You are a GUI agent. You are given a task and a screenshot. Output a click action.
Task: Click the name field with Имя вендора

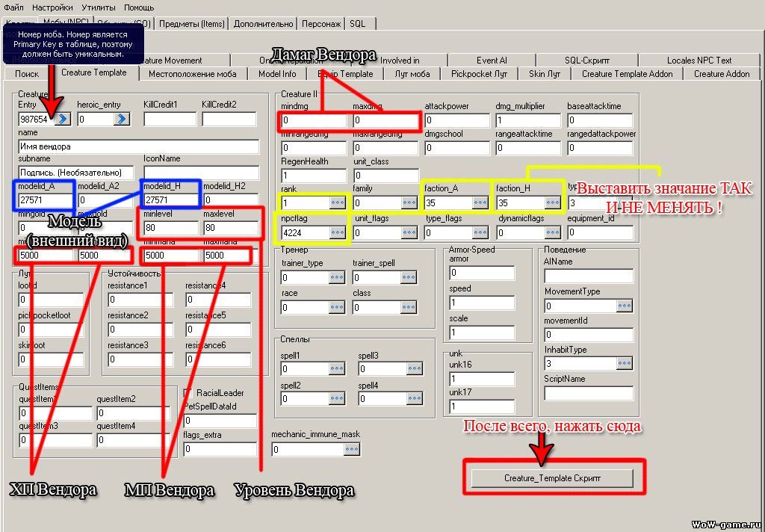[x=139, y=146]
